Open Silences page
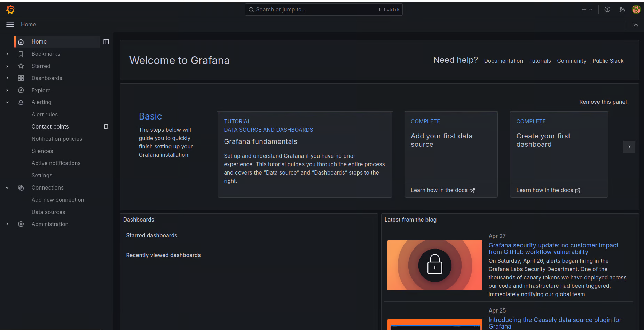644x330 pixels. click(42, 151)
